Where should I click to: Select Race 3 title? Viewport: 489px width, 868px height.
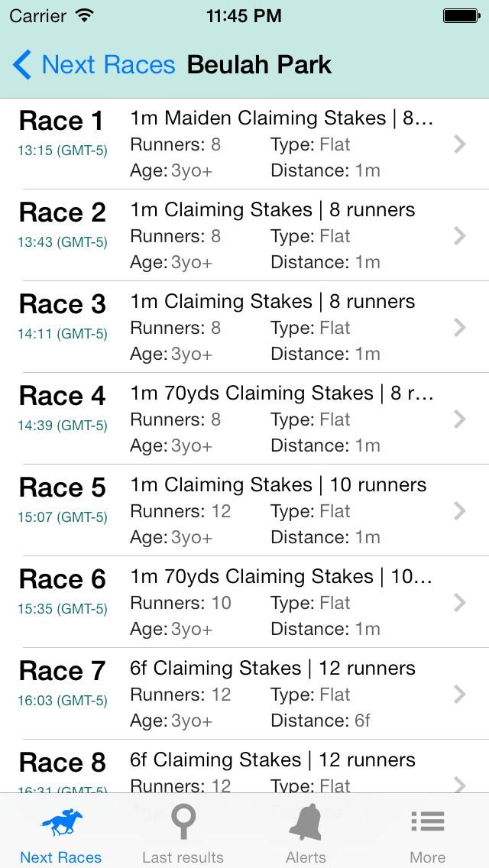pyautogui.click(x=63, y=304)
